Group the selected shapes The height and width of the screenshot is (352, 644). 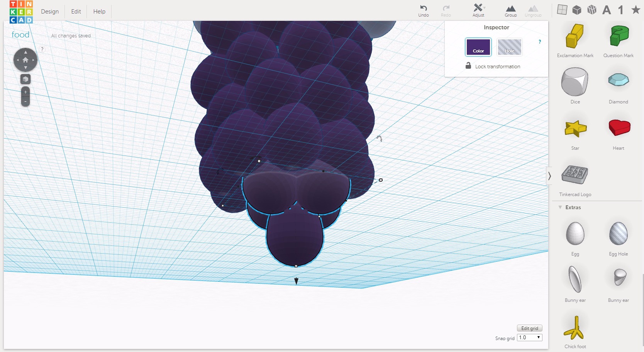click(510, 10)
